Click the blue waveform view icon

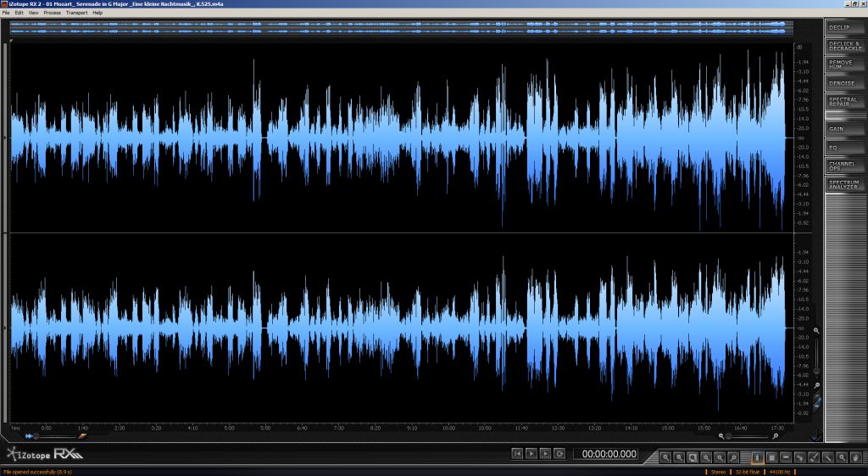(29, 436)
